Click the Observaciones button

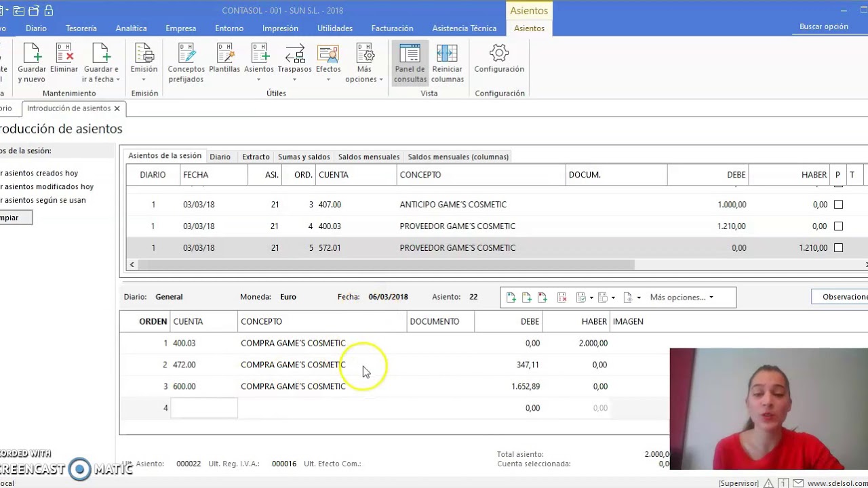pyautogui.click(x=841, y=297)
